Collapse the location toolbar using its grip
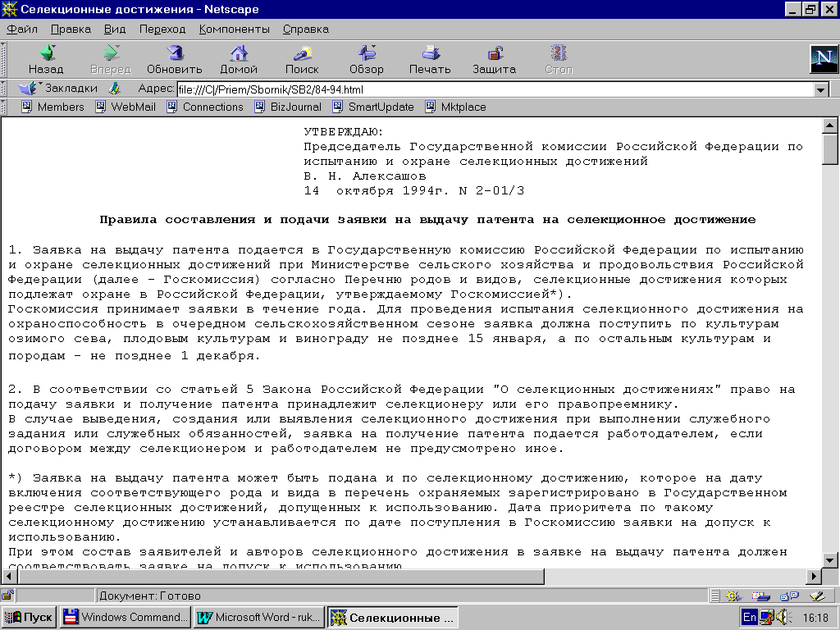840x630 pixels. click(4, 89)
